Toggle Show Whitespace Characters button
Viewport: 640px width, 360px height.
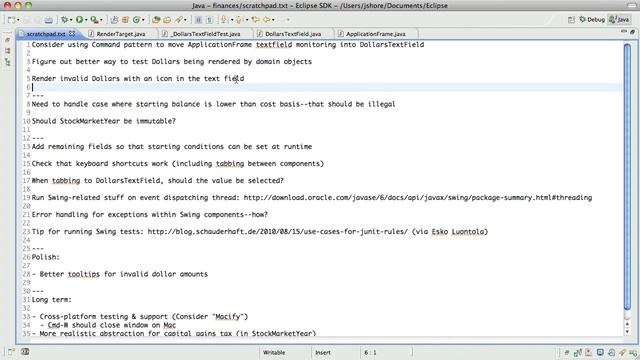209,20
